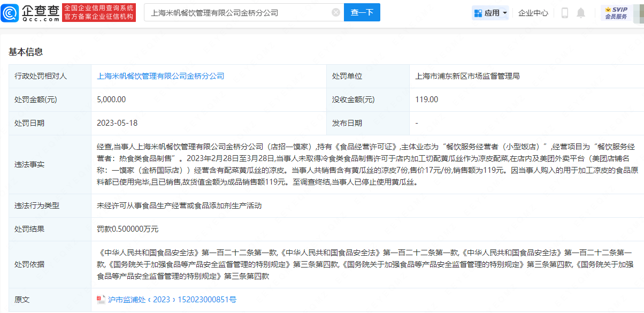644x313 pixels.
Task: Click the 处罚日期 value 2023-05-18
Action: coord(117,123)
